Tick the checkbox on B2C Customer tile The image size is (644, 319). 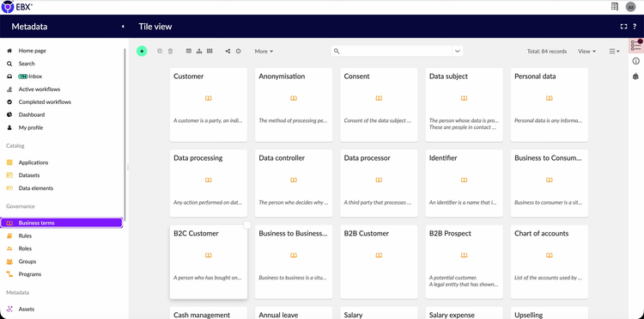[246, 225]
